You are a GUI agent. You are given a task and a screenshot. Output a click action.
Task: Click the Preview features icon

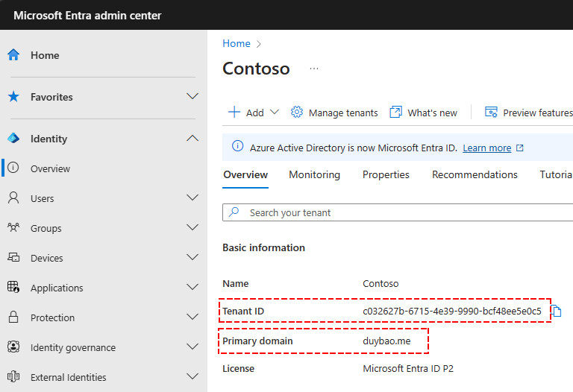pyautogui.click(x=491, y=112)
